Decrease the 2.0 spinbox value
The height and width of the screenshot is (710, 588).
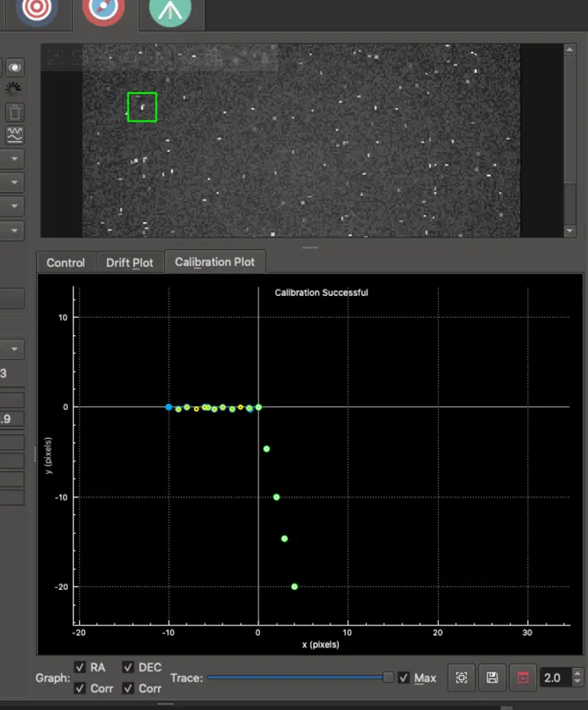pyautogui.click(x=577, y=682)
